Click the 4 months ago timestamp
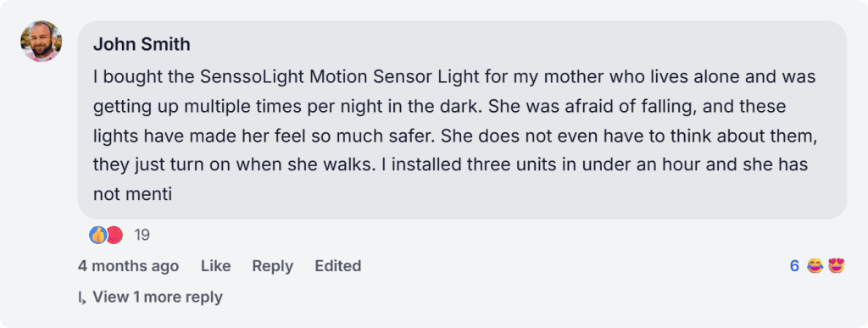This screenshot has width=868, height=328. tap(129, 266)
